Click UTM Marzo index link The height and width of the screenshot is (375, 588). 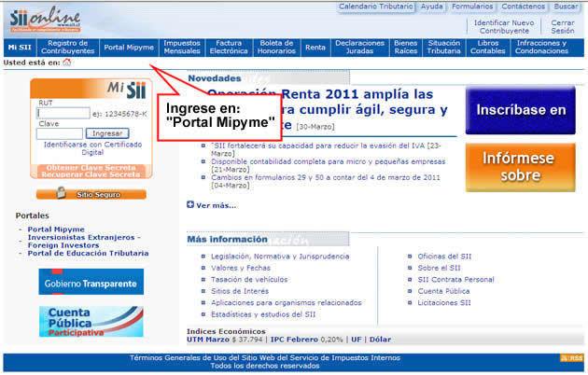point(208,340)
